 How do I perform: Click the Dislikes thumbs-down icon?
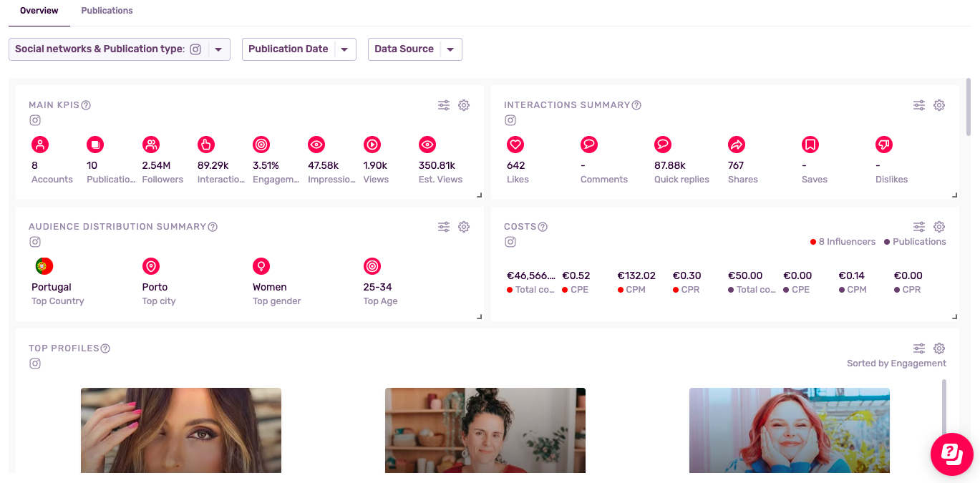coord(884,145)
